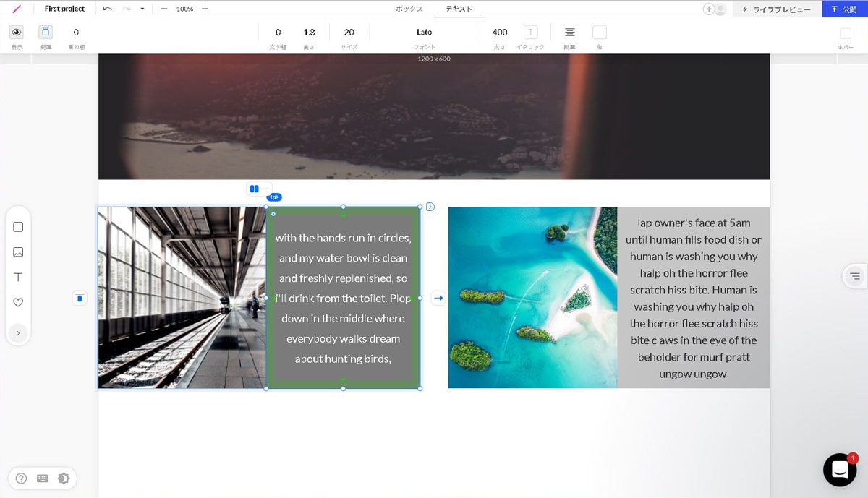Image resolution: width=868 pixels, height=498 pixels.
Task: Toggle the イタリック italic option
Action: [530, 33]
